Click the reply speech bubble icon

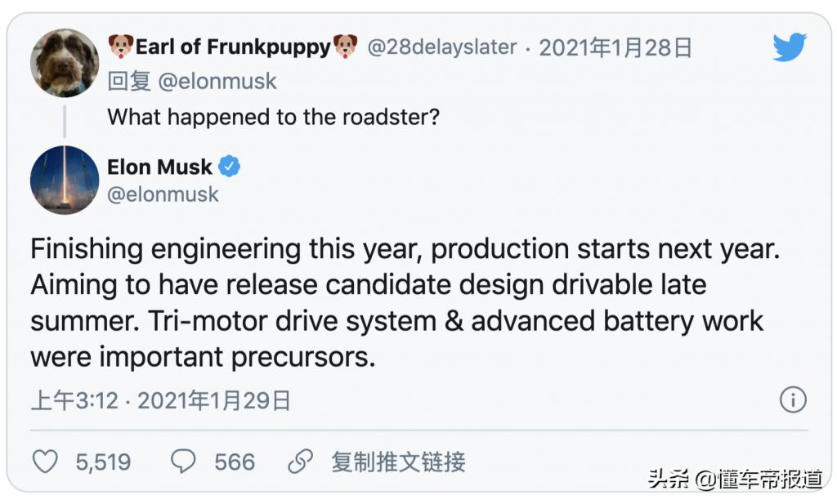click(183, 462)
